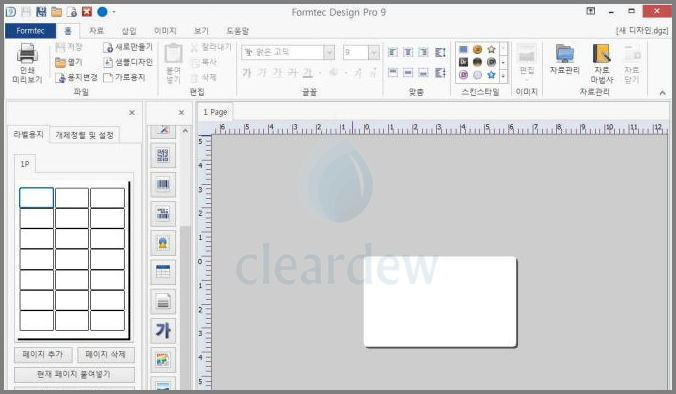
Task: Click the red X icon in quick access toolbar
Action: pyautogui.click(x=87, y=12)
